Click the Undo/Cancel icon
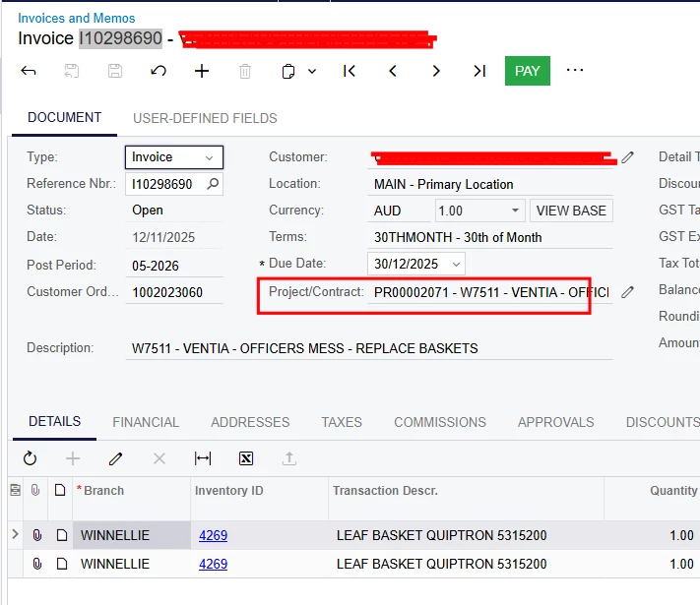The image size is (700, 605). (x=159, y=71)
